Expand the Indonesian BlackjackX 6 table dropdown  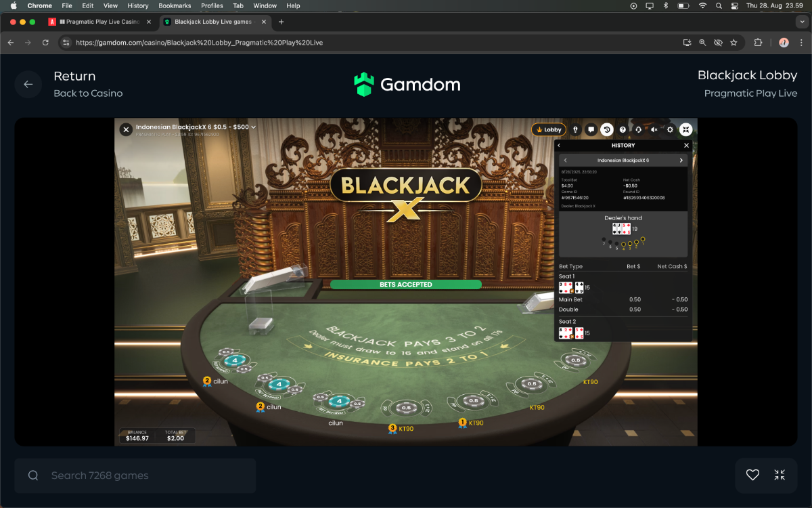pos(196,127)
